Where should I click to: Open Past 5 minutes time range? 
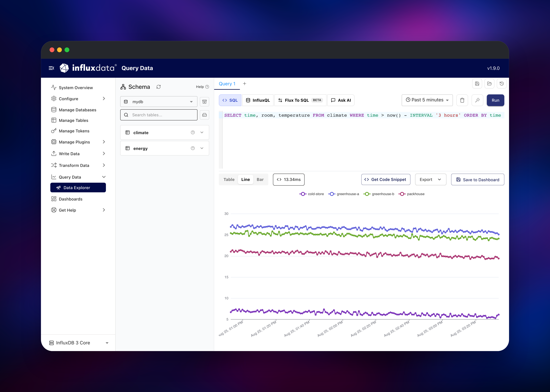coord(427,100)
